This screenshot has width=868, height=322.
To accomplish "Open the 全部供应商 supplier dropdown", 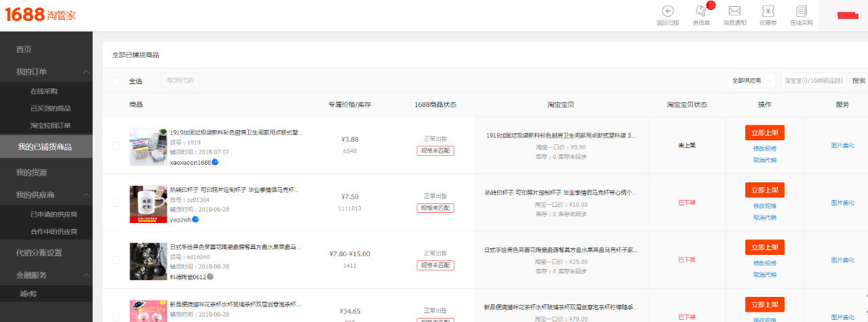I will (751, 81).
